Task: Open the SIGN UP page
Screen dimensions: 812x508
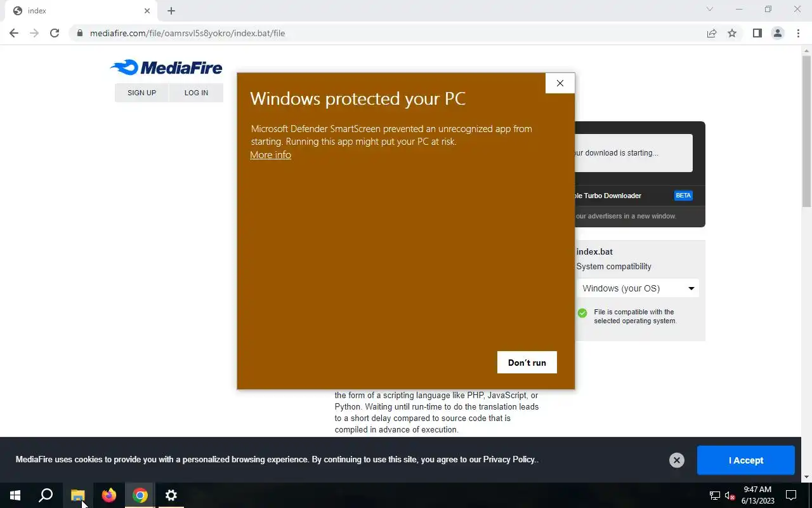Action: point(141,93)
